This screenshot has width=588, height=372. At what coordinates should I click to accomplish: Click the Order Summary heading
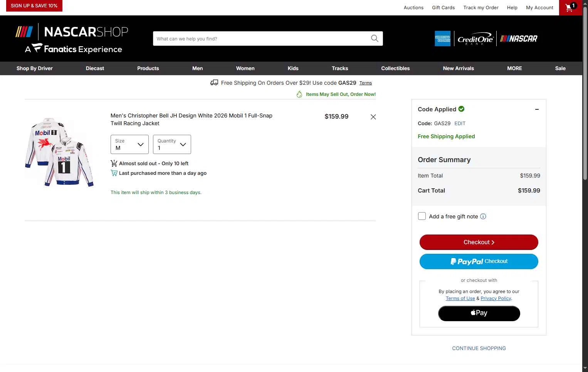click(x=444, y=160)
